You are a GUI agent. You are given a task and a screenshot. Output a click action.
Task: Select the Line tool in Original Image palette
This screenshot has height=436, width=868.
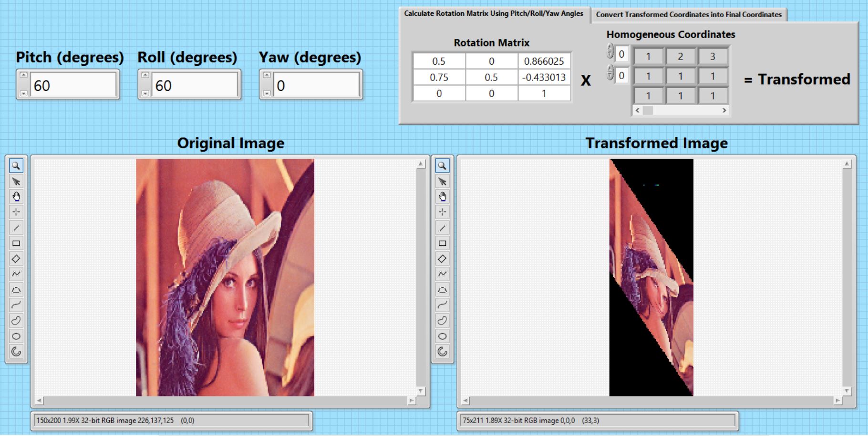(16, 228)
